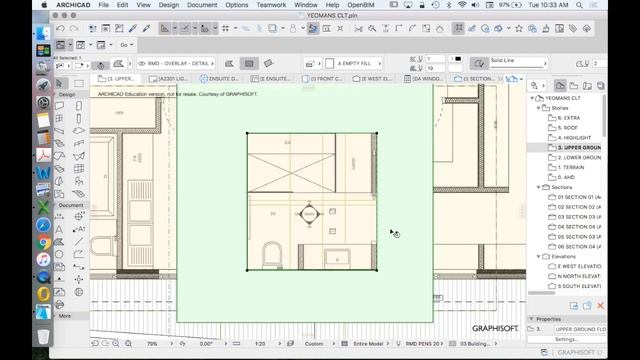Select the Object (person) tool in Design toolbox
Viewport: 640px width, 360px height.
pyautogui.click(x=79, y=181)
